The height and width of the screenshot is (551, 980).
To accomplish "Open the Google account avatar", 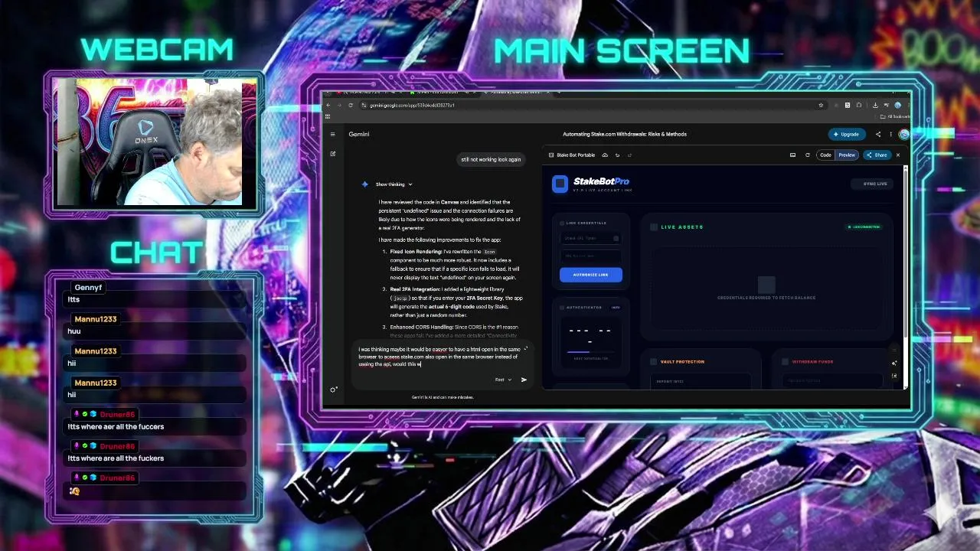I will (x=904, y=134).
